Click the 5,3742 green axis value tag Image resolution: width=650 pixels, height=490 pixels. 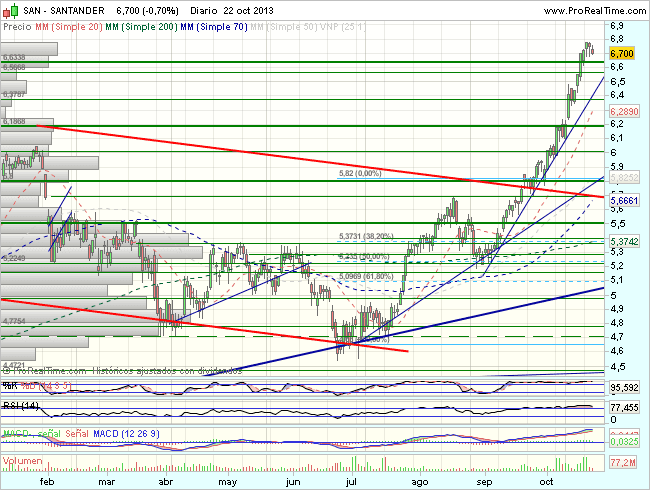(624, 241)
